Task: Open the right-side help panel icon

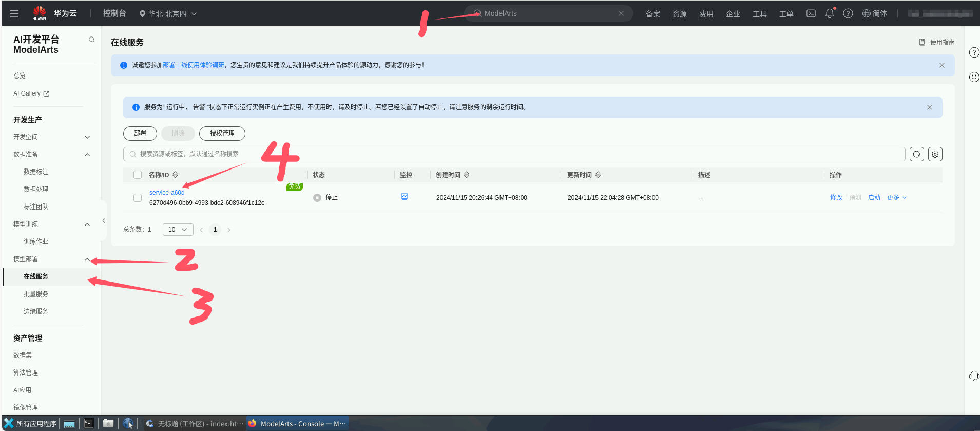Action: 974,52
